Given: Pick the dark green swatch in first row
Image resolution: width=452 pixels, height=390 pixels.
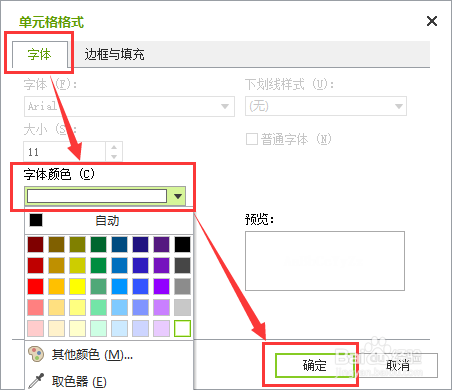Looking at the screenshot, I should (99, 245).
